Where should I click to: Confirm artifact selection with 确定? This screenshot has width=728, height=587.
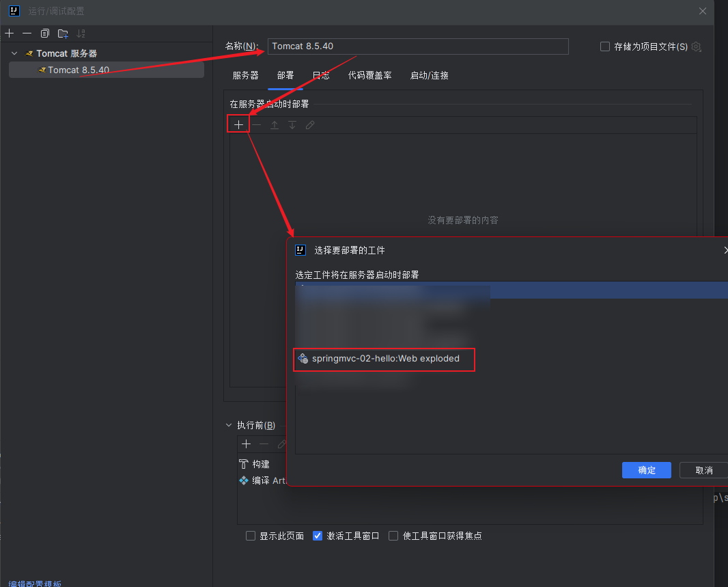(646, 470)
